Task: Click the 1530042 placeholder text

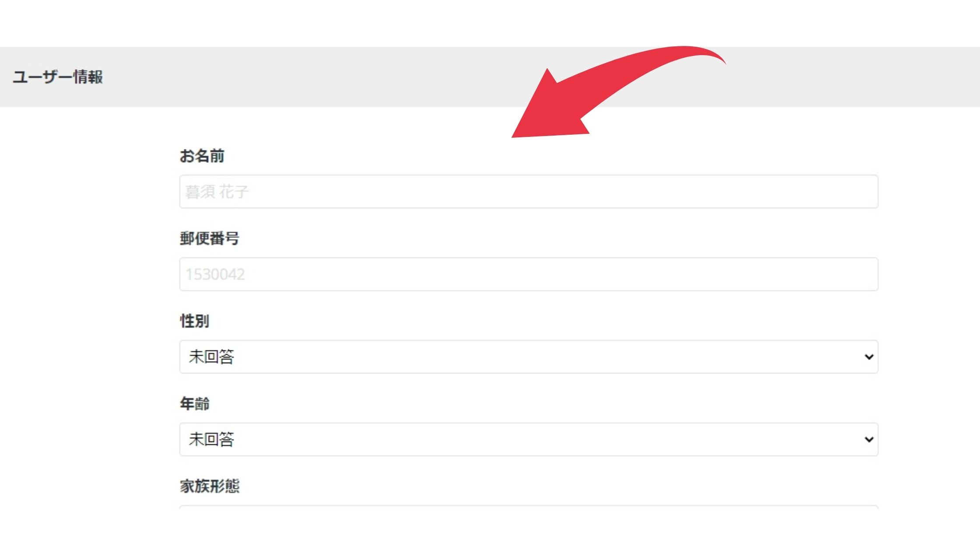Action: (215, 274)
